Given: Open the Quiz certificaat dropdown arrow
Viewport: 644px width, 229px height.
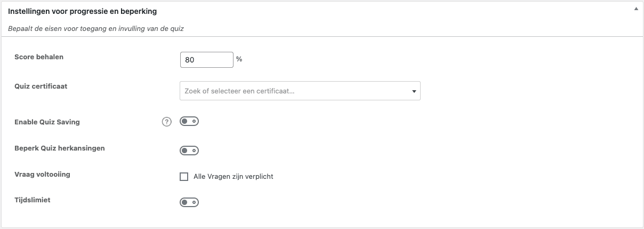Looking at the screenshot, I should tap(414, 91).
